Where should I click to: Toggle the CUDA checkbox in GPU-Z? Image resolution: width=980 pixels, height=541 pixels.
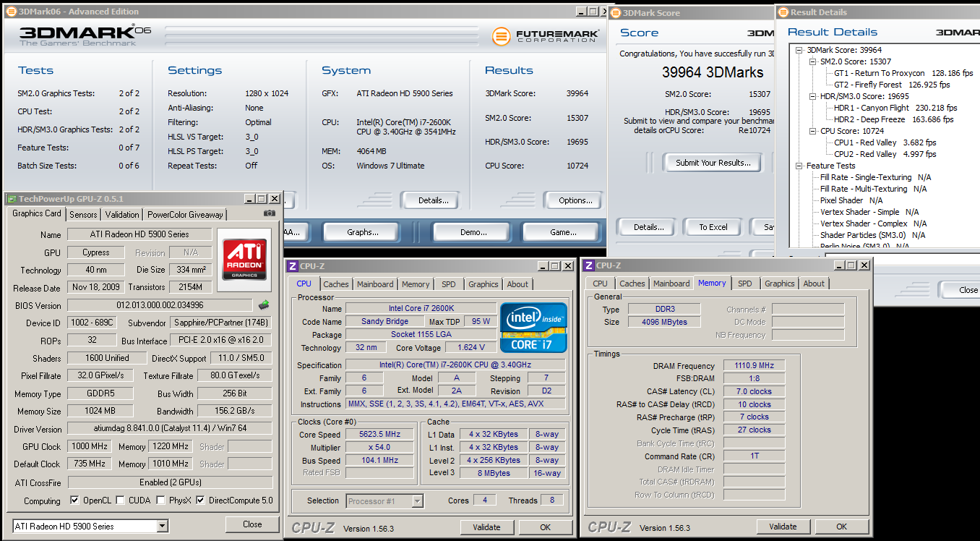tap(119, 500)
